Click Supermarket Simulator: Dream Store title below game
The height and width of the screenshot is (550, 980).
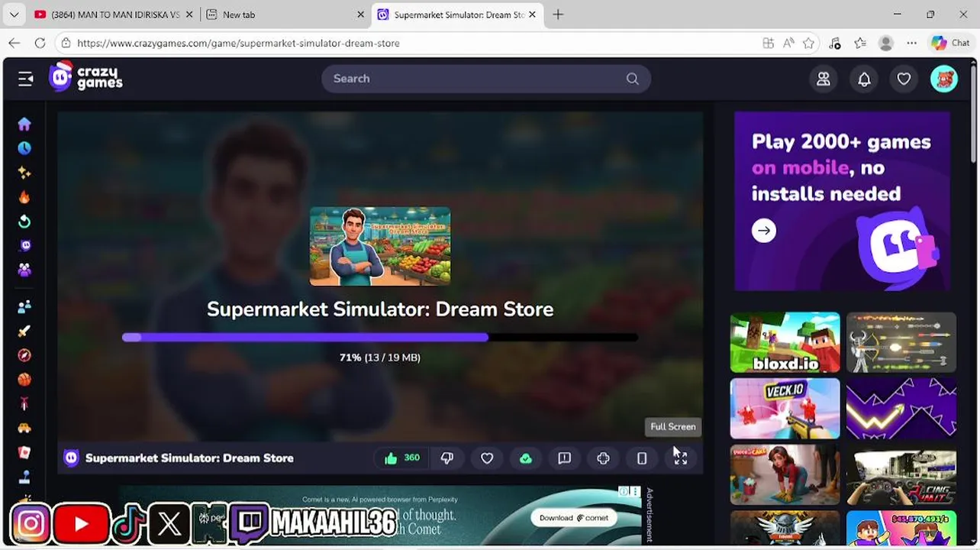click(x=189, y=458)
